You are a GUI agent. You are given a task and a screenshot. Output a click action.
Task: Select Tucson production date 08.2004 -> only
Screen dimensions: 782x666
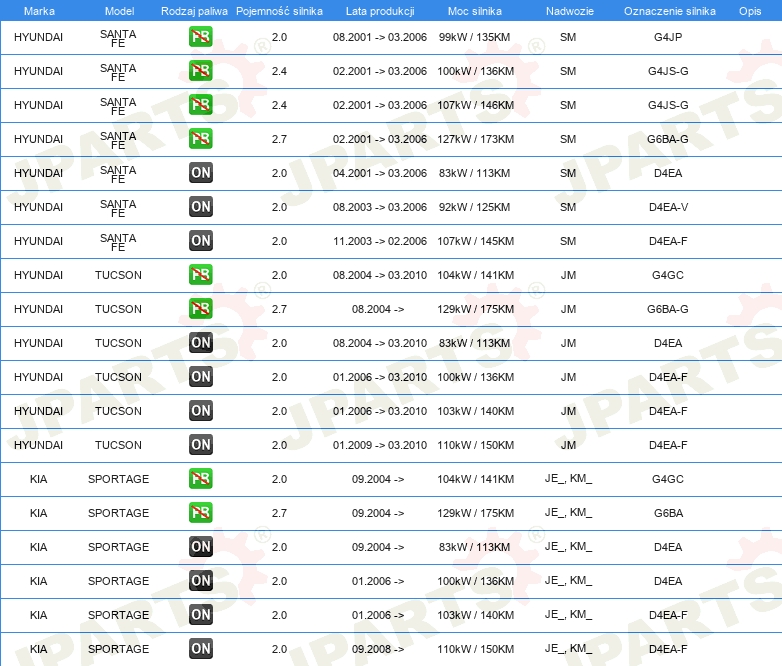click(x=378, y=309)
